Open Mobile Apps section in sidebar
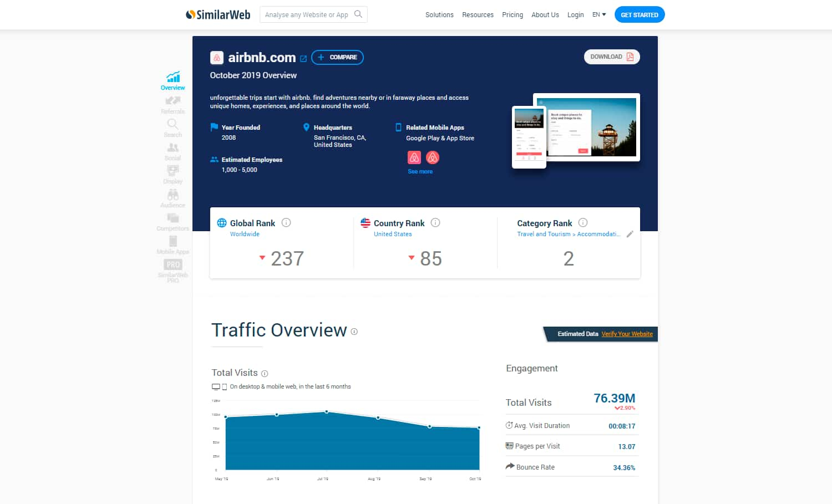The height and width of the screenshot is (504, 832). (x=173, y=245)
